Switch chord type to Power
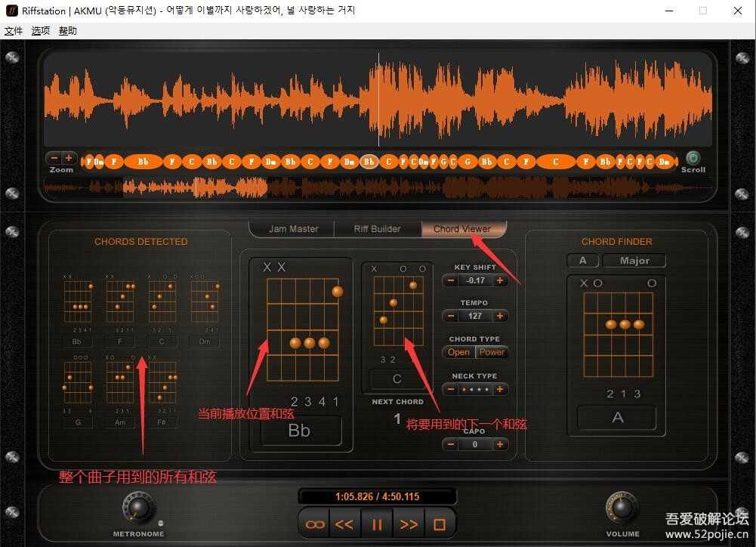The image size is (756, 547). coord(492,352)
